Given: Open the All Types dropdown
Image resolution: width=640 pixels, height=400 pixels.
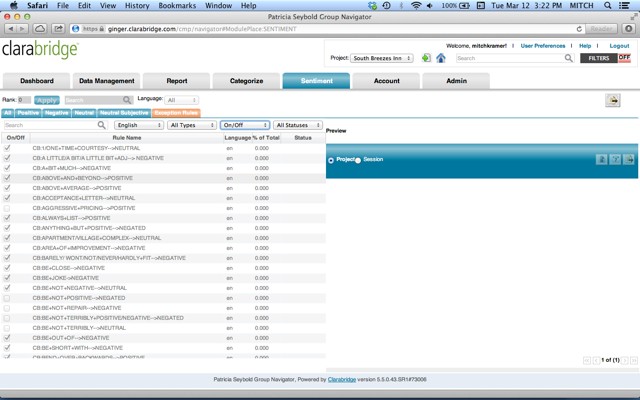Looking at the screenshot, I should 192,125.
